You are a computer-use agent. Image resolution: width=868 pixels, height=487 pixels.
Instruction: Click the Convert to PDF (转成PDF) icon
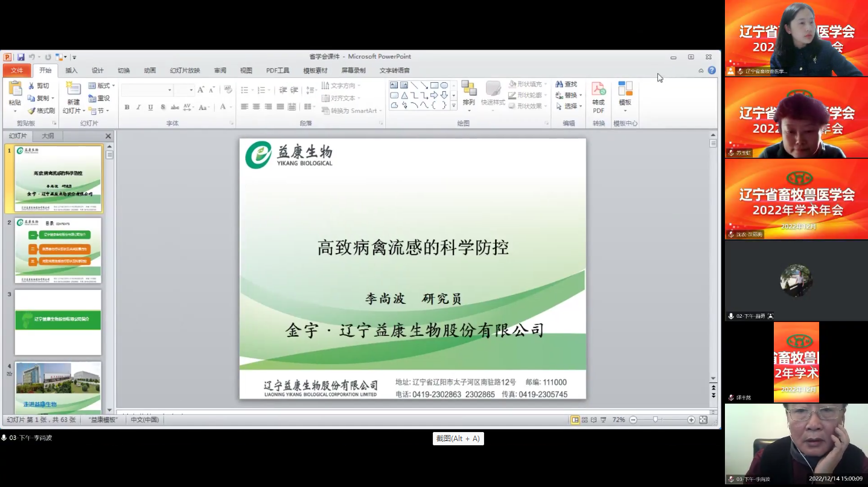click(598, 89)
